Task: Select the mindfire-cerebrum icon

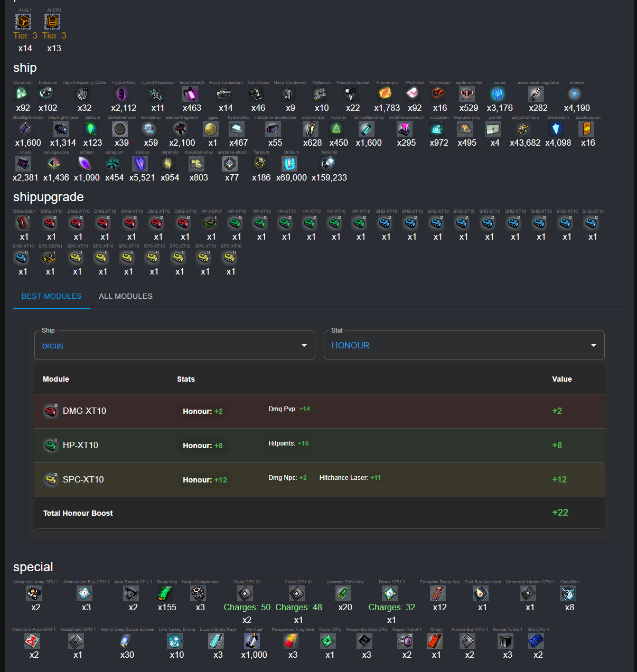Action: 405,129
